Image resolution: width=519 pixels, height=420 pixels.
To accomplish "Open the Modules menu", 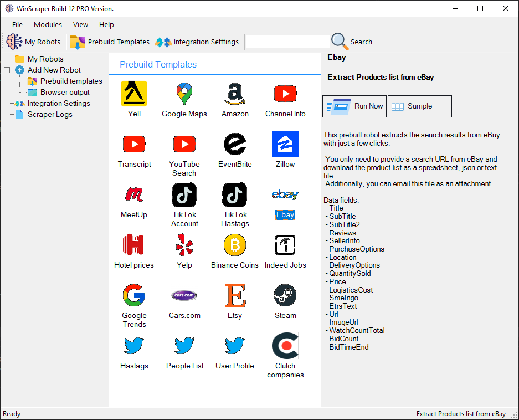I will click(48, 24).
